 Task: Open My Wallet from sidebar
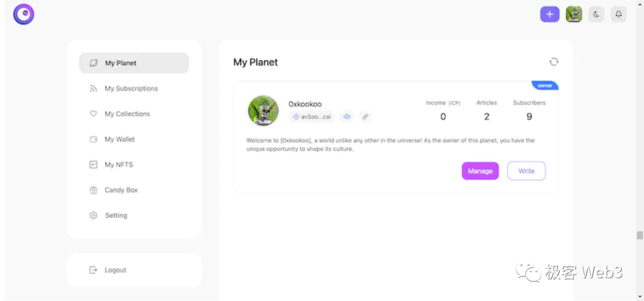click(x=120, y=139)
